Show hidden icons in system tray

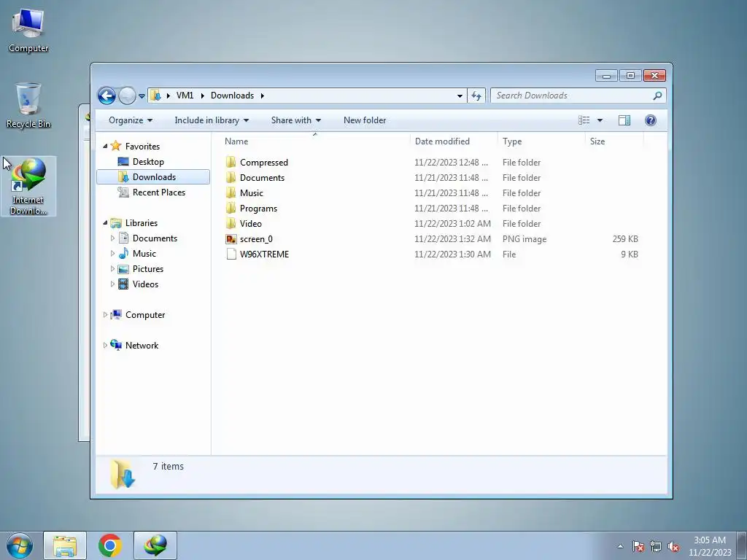(620, 546)
